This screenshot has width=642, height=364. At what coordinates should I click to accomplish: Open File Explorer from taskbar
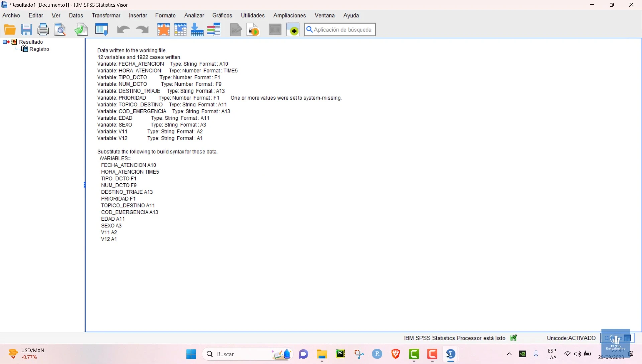click(322, 354)
